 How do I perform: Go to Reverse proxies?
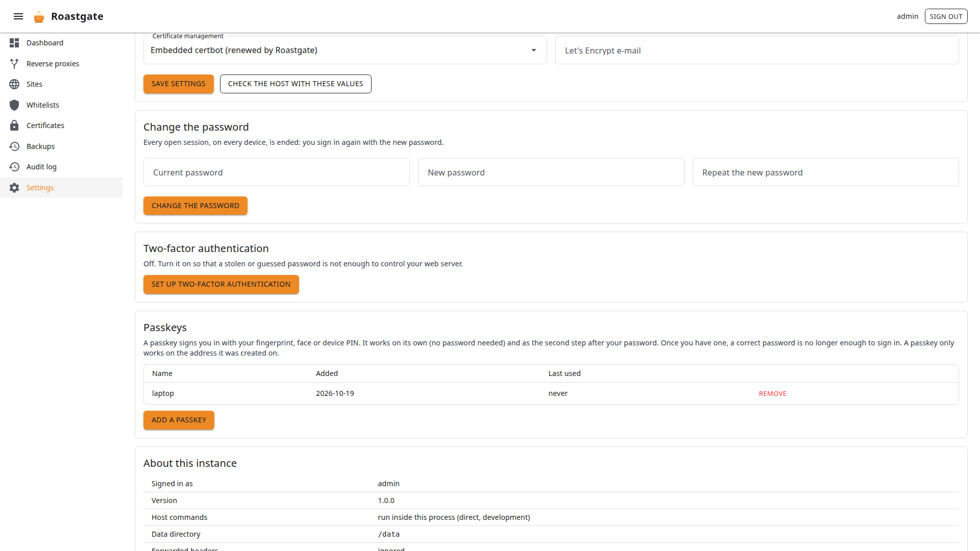pyautogui.click(x=61, y=64)
